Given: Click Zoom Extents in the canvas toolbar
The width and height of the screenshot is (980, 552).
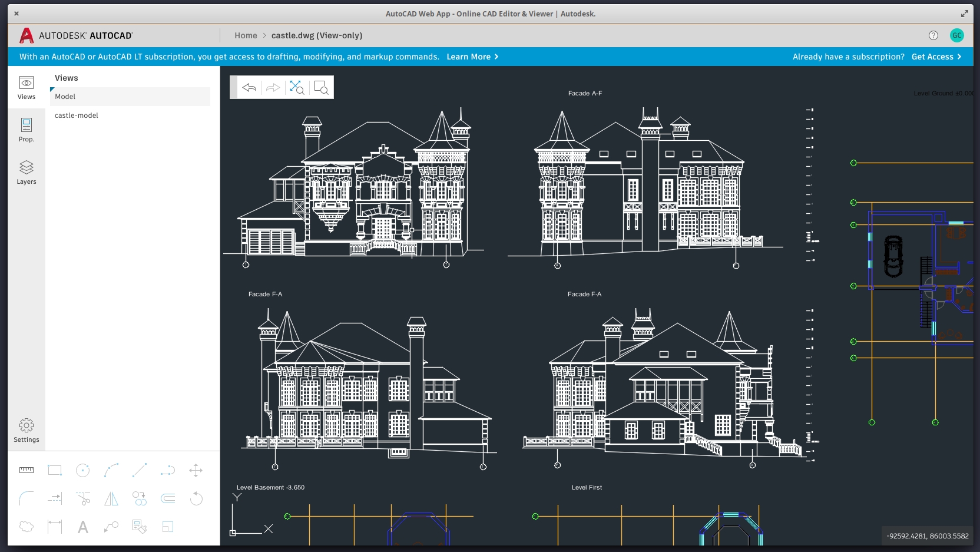Looking at the screenshot, I should pos(297,87).
